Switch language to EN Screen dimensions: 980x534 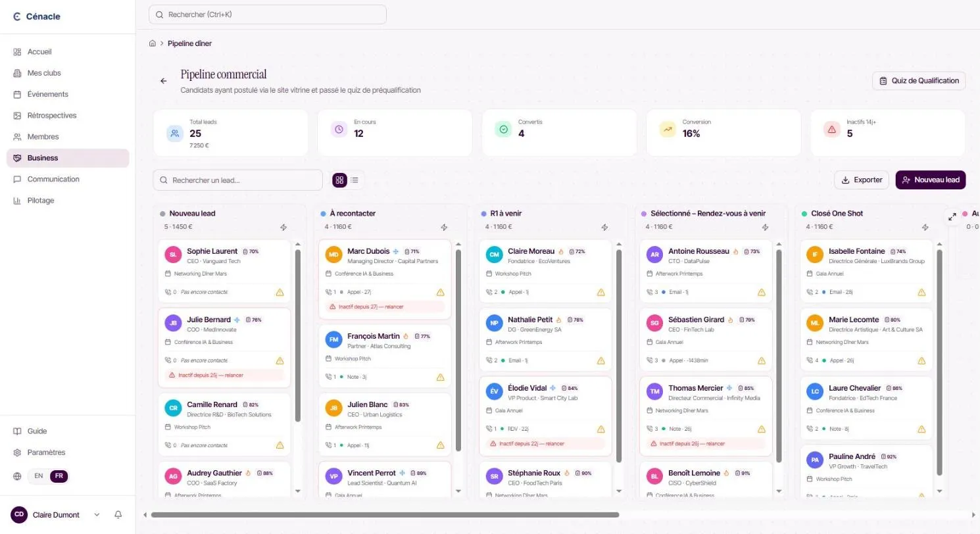39,476
